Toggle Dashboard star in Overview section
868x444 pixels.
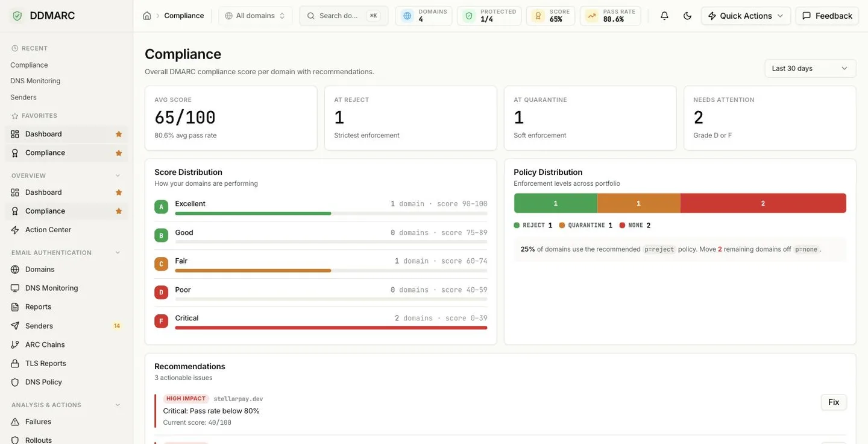119,192
